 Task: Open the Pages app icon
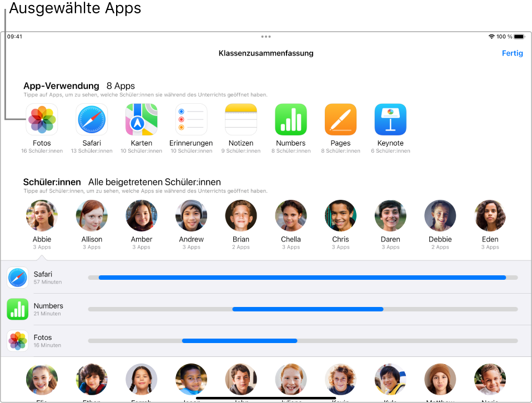(x=340, y=119)
